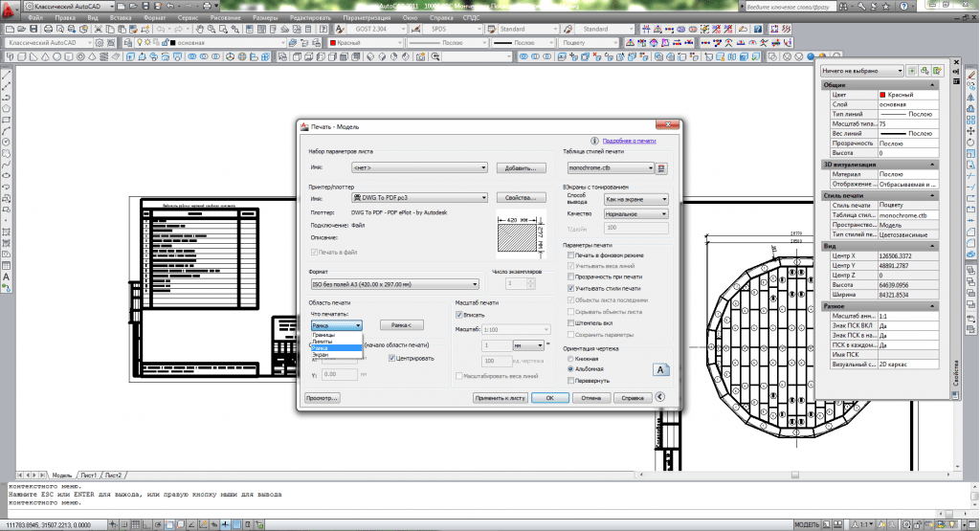The height and width of the screenshot is (531, 980).
Task: Click the landscape orientation preview icon
Action: click(660, 369)
